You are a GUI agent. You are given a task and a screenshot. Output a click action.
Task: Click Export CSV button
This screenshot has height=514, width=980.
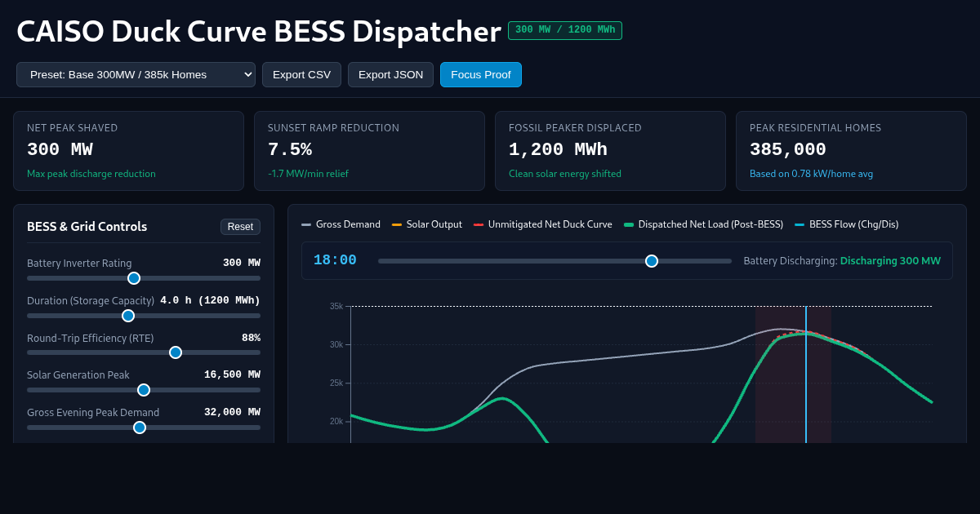click(x=301, y=74)
